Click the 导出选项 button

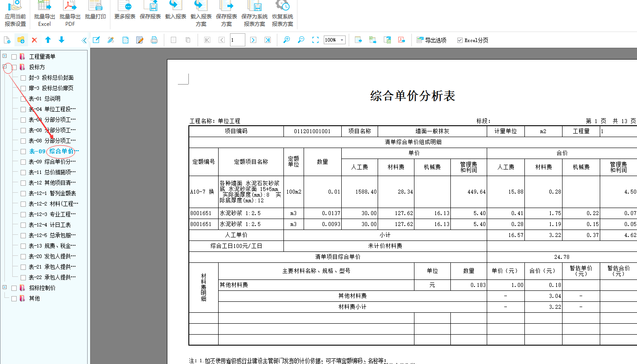(432, 40)
